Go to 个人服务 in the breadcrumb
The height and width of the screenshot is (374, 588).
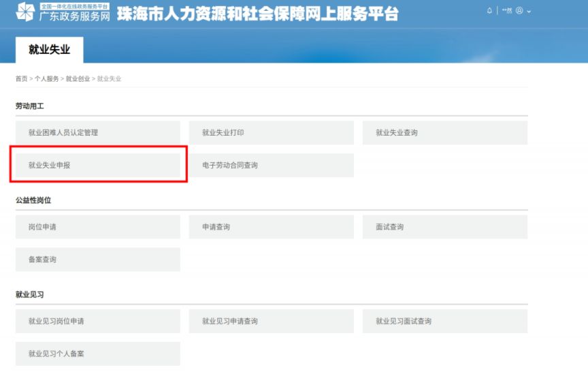click(46, 78)
